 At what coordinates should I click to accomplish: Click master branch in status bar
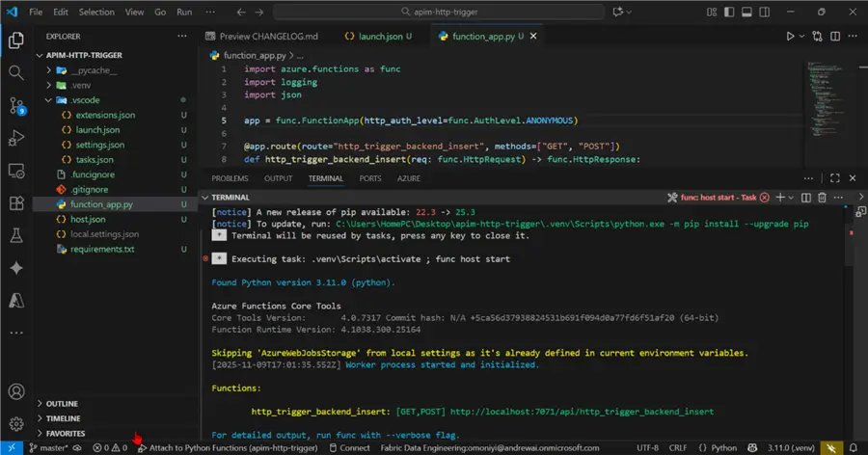(49, 448)
